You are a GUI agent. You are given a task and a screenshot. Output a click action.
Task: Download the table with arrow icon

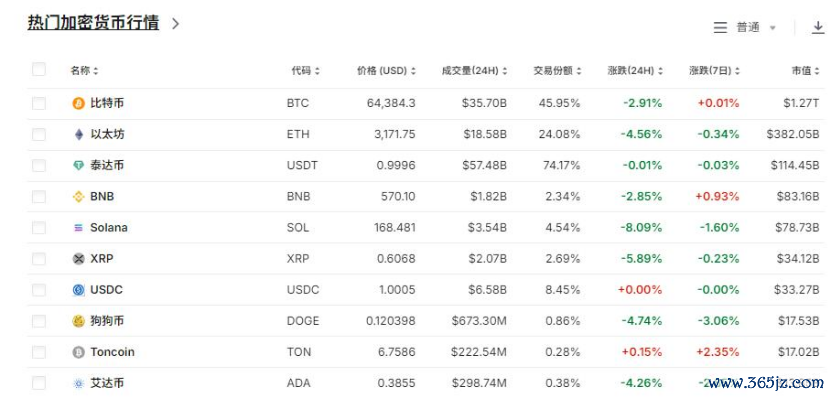coord(818,28)
